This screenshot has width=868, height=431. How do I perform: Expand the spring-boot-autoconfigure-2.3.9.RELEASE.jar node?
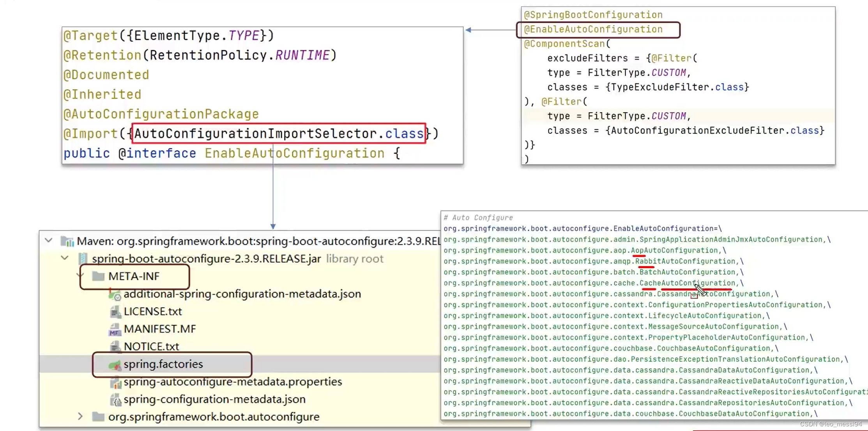click(64, 258)
